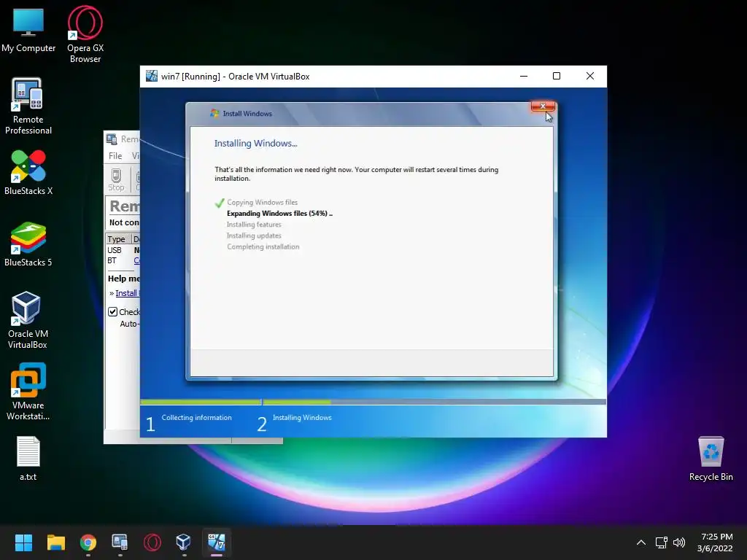Open the clock and date panel
This screenshot has width=747, height=560.
[715, 542]
